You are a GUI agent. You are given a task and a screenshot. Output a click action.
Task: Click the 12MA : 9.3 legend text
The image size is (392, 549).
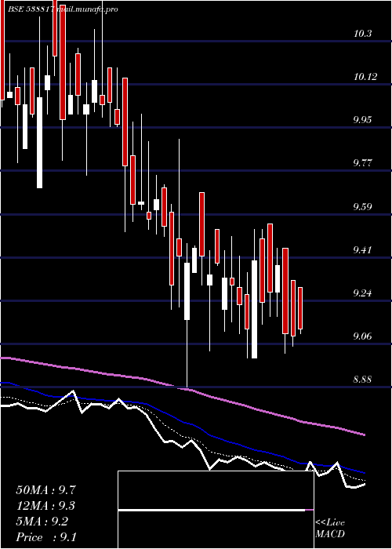click(45, 506)
